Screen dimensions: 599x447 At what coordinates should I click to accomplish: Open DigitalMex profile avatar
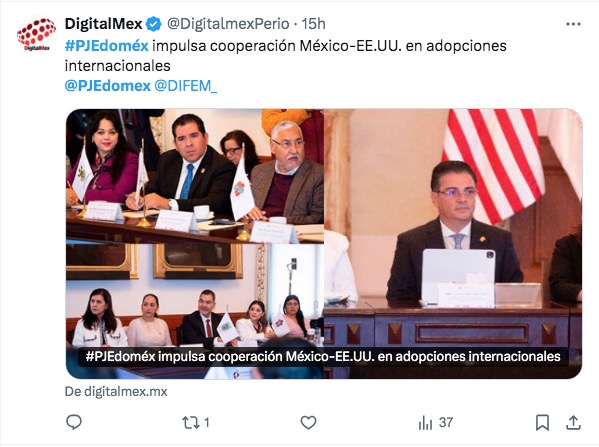[x=36, y=34]
